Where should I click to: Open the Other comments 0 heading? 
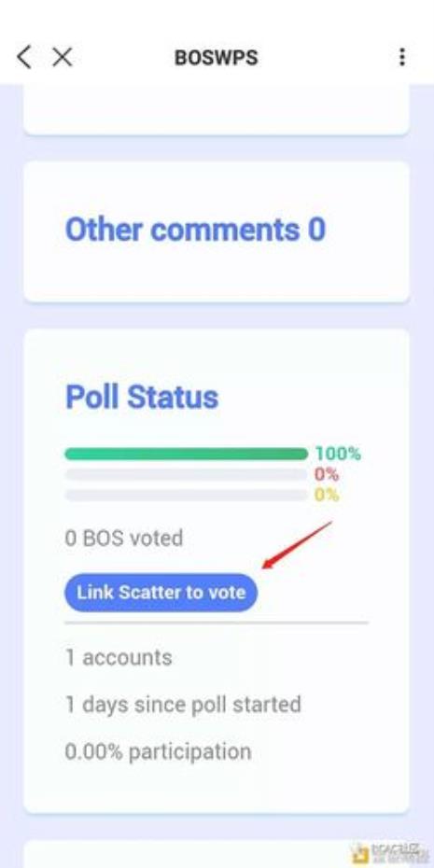[195, 230]
